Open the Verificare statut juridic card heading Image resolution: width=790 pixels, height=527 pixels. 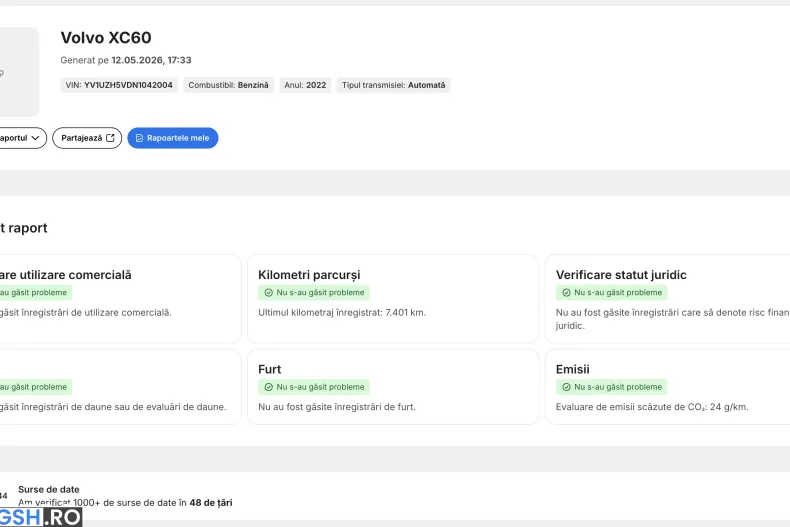coord(621,275)
